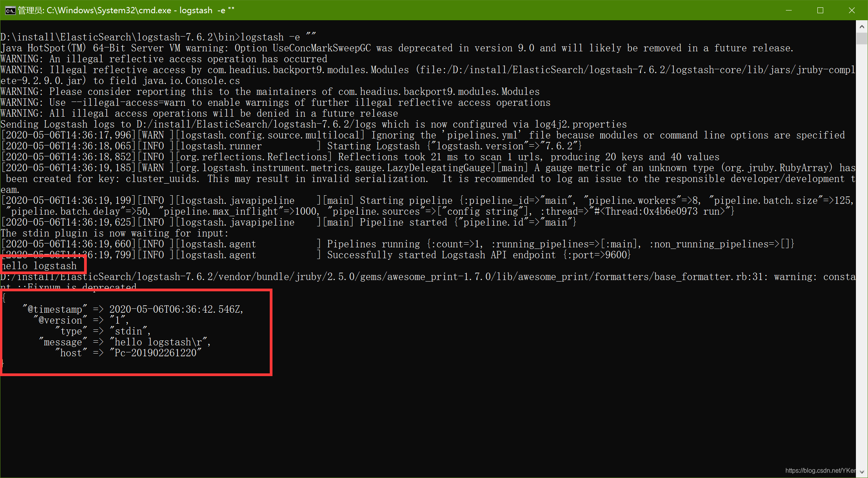Viewport: 868px width, 478px height.
Task: Click the vertical scrollbar thumb
Action: 862,39
